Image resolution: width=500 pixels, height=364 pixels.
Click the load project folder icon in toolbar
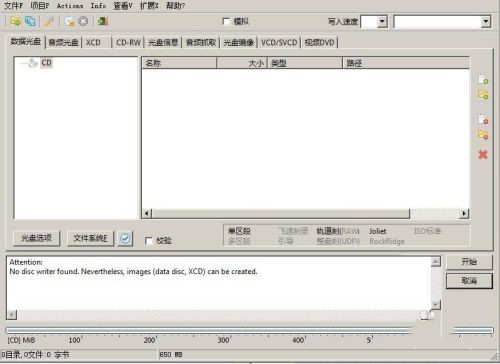pyautogui.click(x=15, y=21)
